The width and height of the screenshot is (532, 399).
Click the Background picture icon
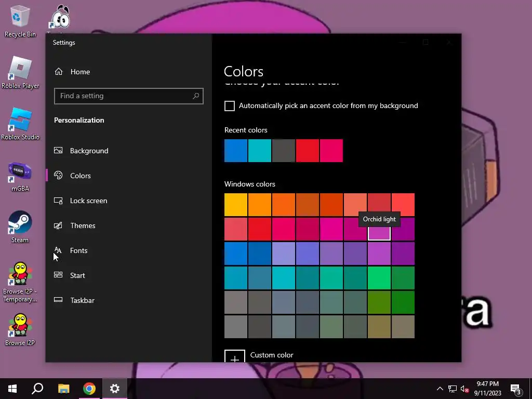click(x=58, y=150)
